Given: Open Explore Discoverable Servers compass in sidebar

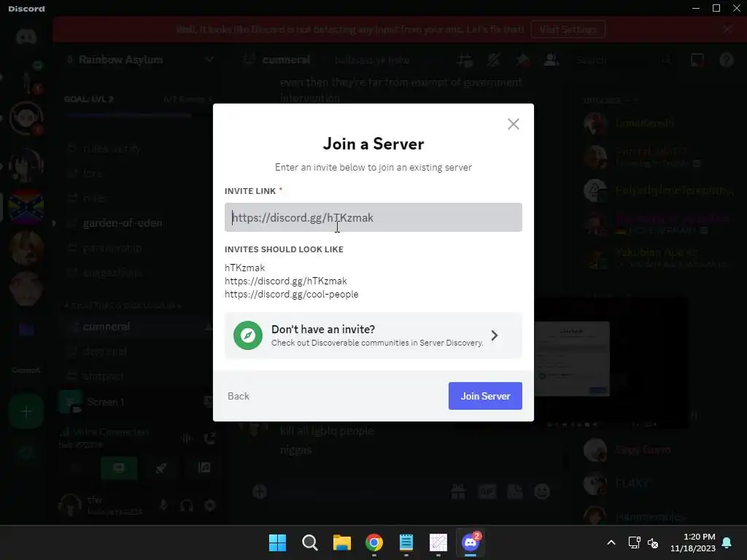Looking at the screenshot, I should pos(26,452).
